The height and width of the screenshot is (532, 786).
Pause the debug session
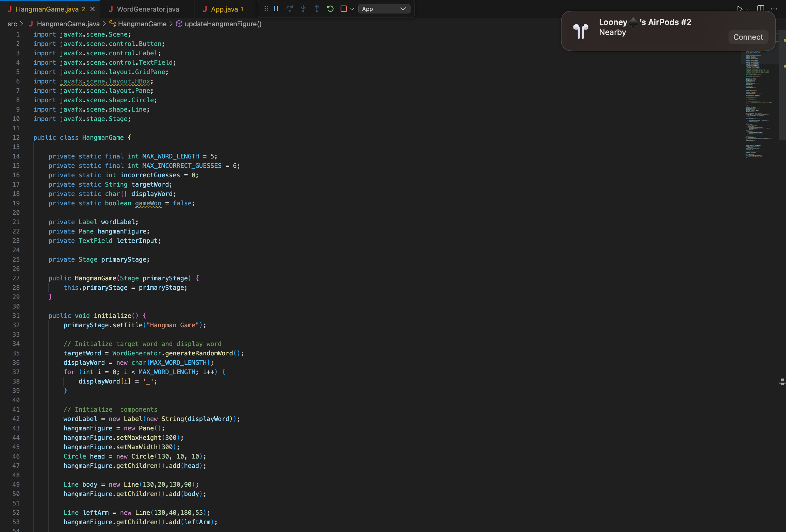click(276, 9)
